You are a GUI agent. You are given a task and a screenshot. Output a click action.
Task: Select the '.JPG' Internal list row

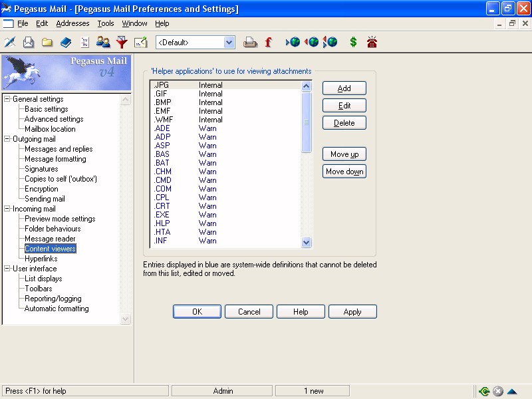point(225,85)
